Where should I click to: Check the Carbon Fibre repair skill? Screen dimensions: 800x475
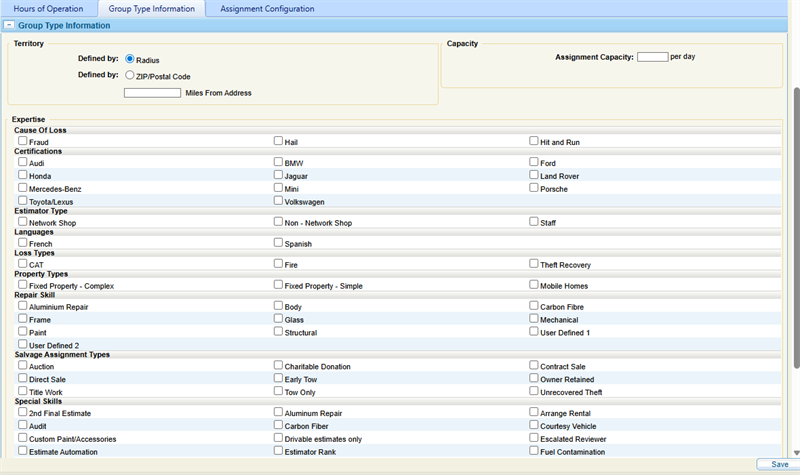534,306
